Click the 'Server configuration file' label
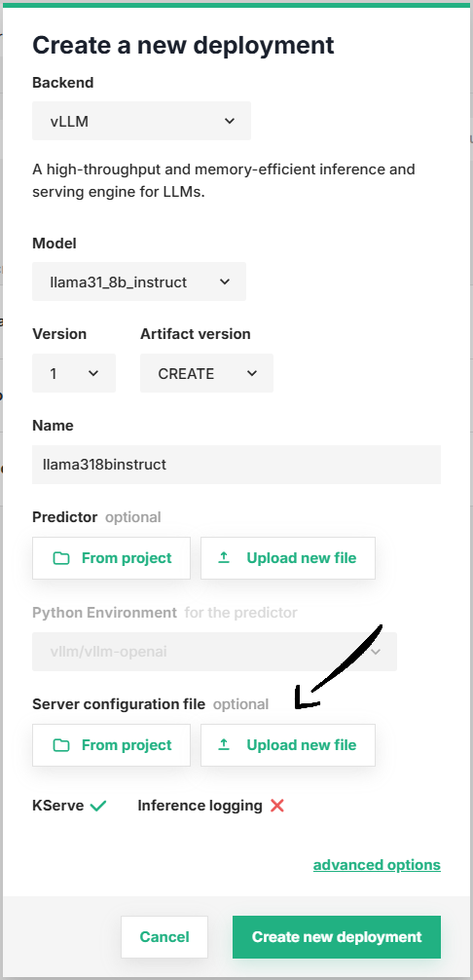This screenshot has width=473, height=980. (x=119, y=704)
